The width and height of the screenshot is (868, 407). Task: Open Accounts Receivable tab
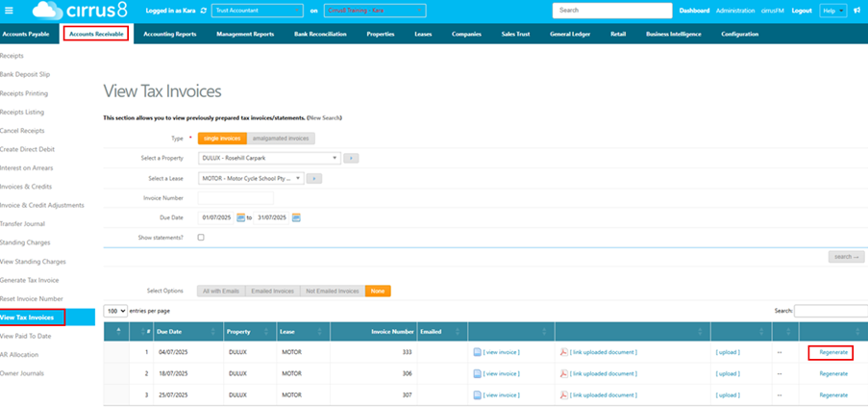point(96,34)
